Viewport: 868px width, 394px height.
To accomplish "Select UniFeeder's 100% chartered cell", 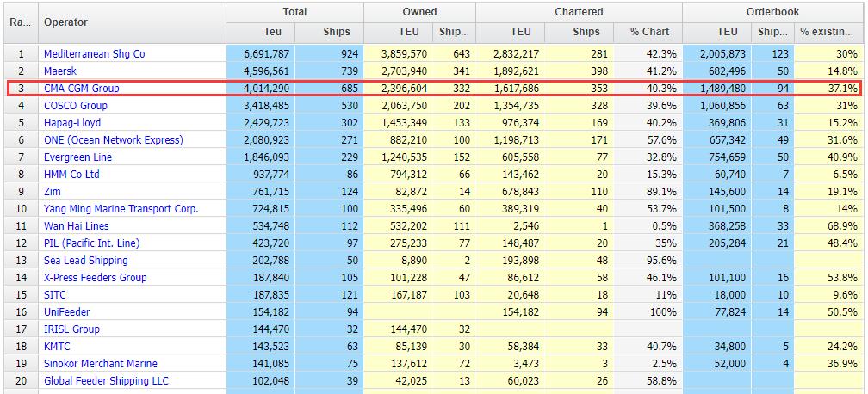I will click(648, 311).
